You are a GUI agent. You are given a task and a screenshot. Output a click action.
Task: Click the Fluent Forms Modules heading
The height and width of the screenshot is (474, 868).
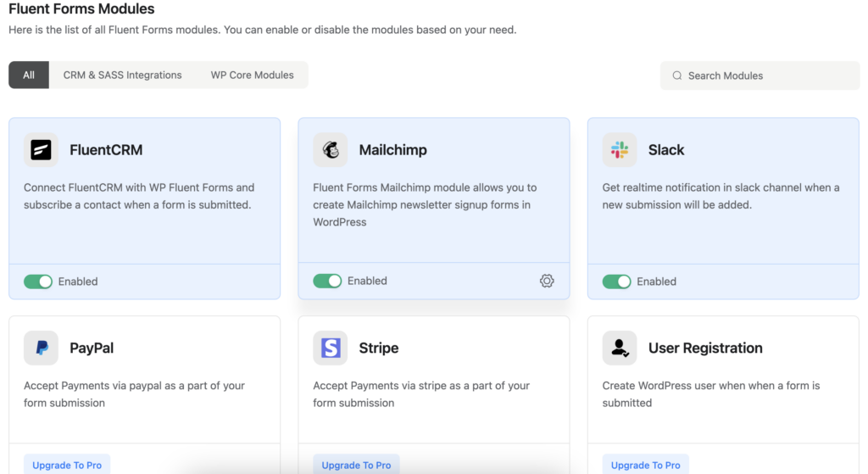(81, 8)
